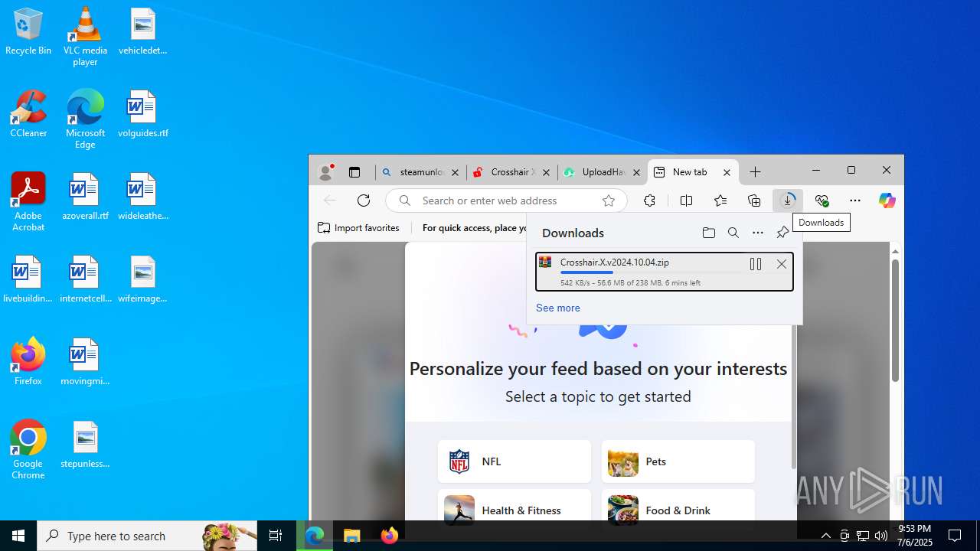
Task: Click the address bar search field
Action: click(506, 201)
